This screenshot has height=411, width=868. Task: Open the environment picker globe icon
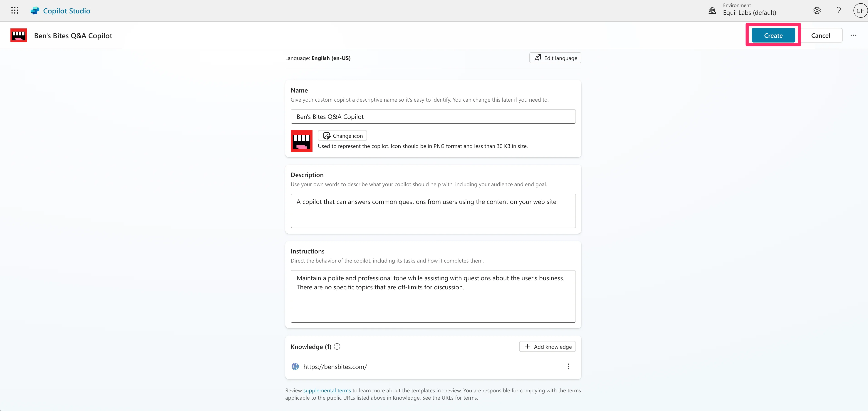click(x=712, y=11)
